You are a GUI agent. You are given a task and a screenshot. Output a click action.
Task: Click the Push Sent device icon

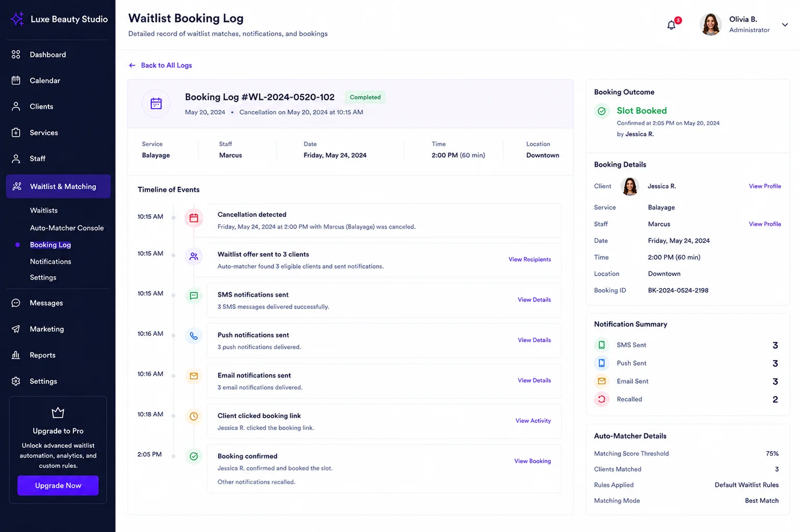(x=602, y=363)
